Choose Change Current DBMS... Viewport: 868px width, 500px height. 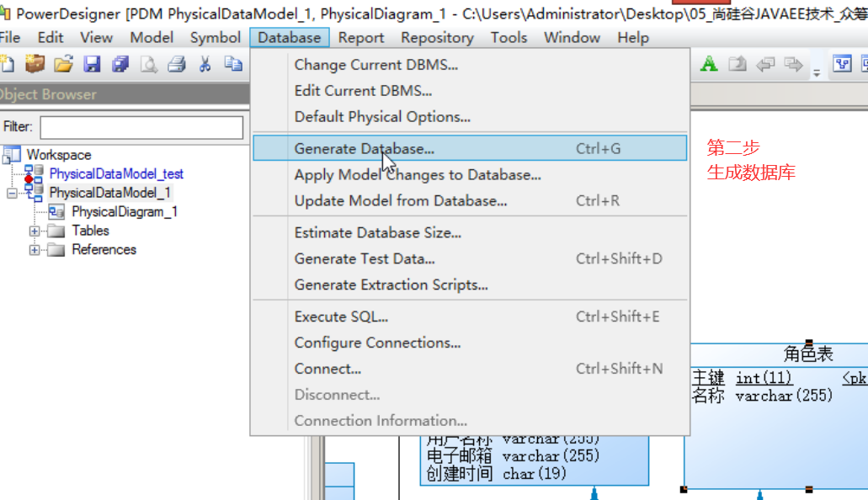pos(470,65)
